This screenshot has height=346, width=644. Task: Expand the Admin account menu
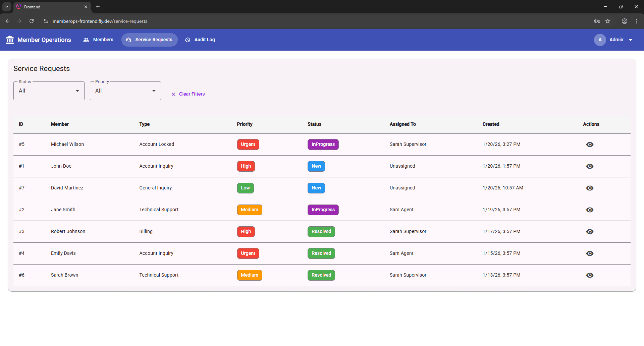click(631, 40)
